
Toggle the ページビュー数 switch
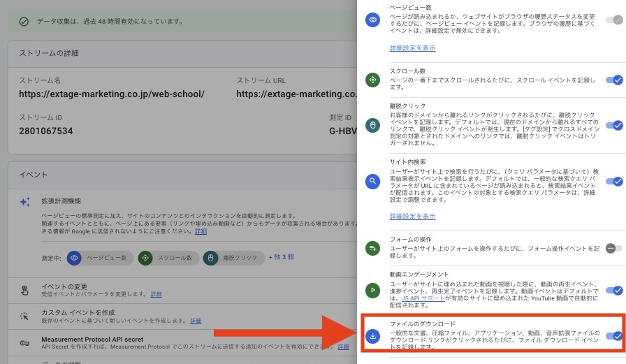[x=614, y=20]
